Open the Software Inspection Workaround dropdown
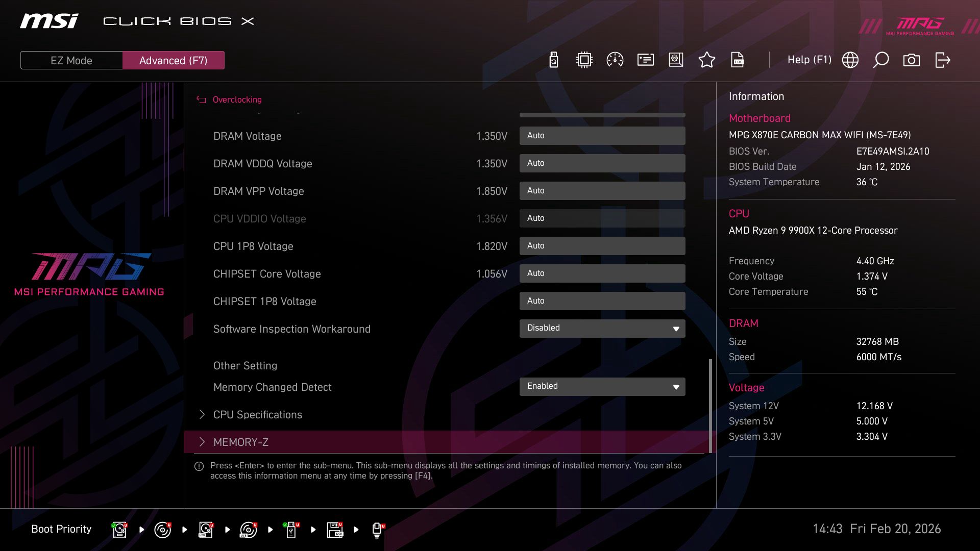980x551 pixels. [x=602, y=328]
